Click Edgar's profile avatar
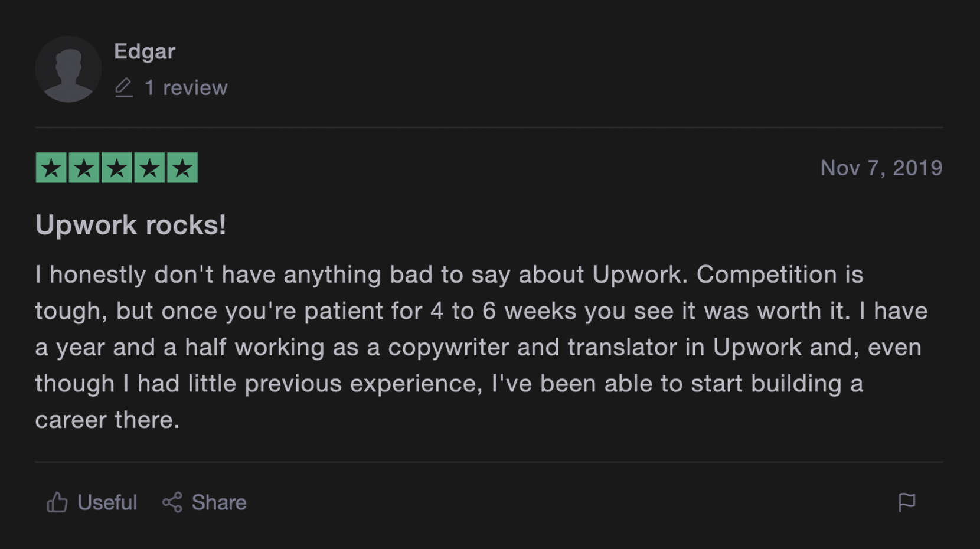980x549 pixels. (68, 69)
